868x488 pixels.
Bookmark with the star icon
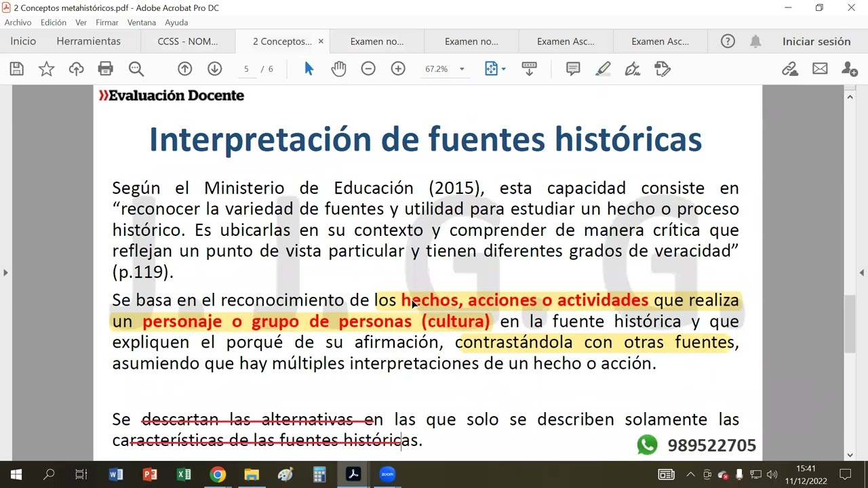pos(46,68)
